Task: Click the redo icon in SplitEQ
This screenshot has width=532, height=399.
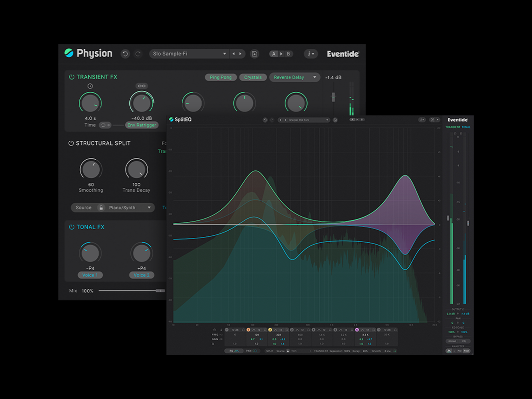Action: 272,120
